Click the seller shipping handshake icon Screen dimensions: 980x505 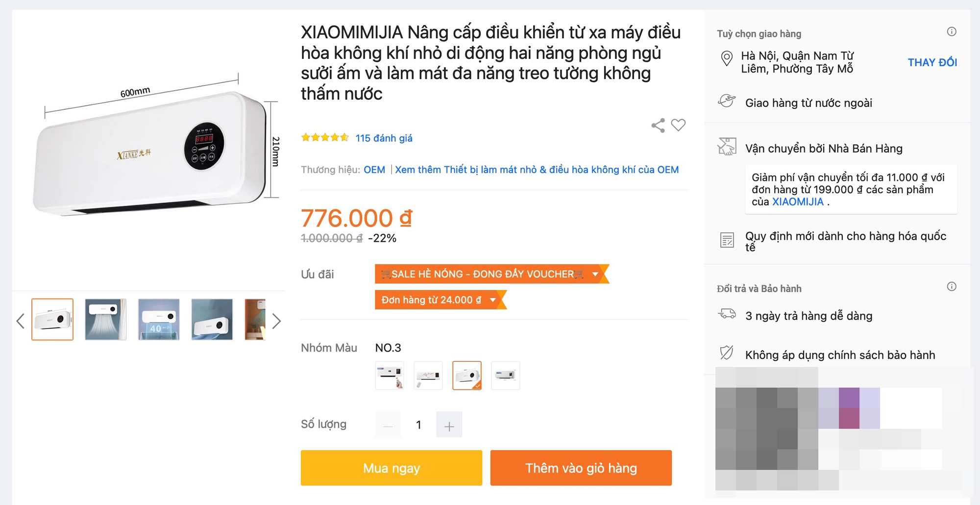[x=727, y=146]
